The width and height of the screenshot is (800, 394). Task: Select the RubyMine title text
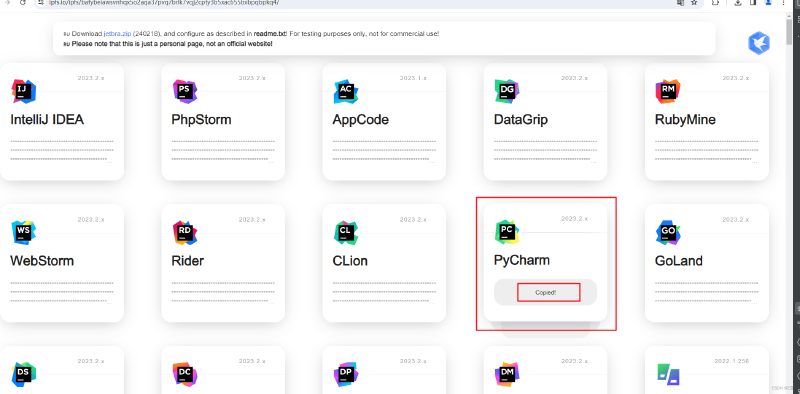tap(685, 120)
